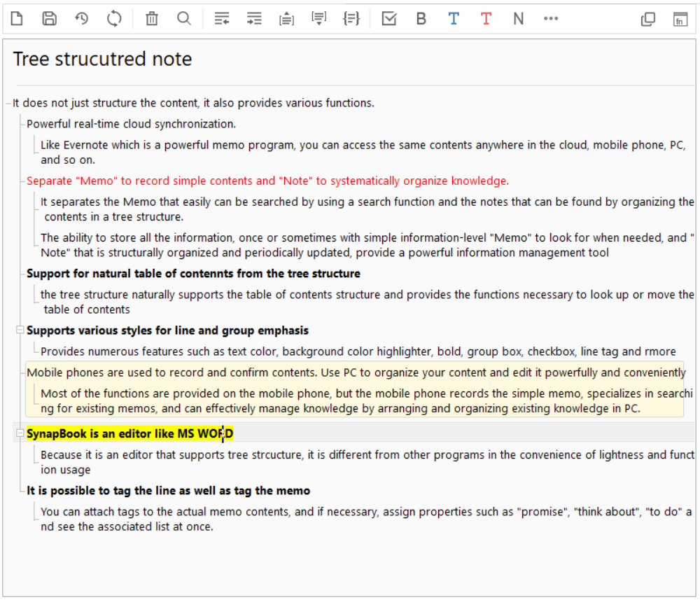The width and height of the screenshot is (700, 600).
Task: Click highlighted 'SynapBook is an editor like MS WORD'
Action: coord(129,433)
